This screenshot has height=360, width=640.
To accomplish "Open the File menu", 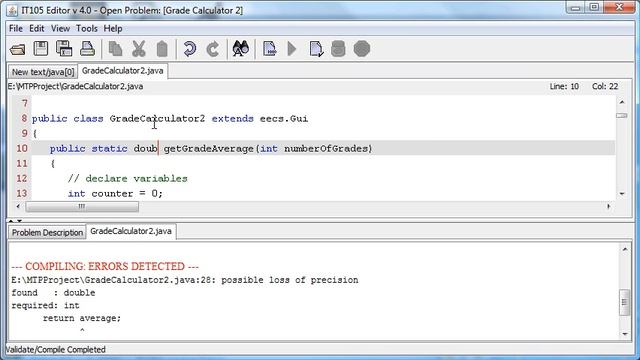I will [16, 29].
